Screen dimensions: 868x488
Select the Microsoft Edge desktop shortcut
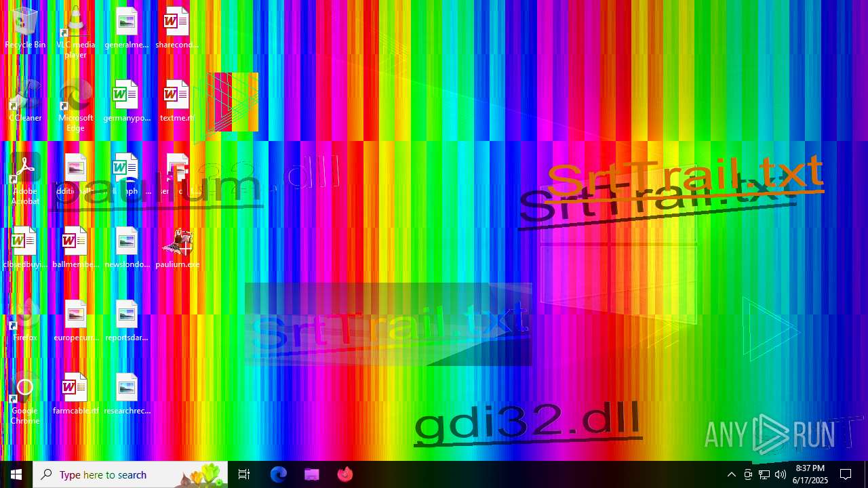click(75, 105)
